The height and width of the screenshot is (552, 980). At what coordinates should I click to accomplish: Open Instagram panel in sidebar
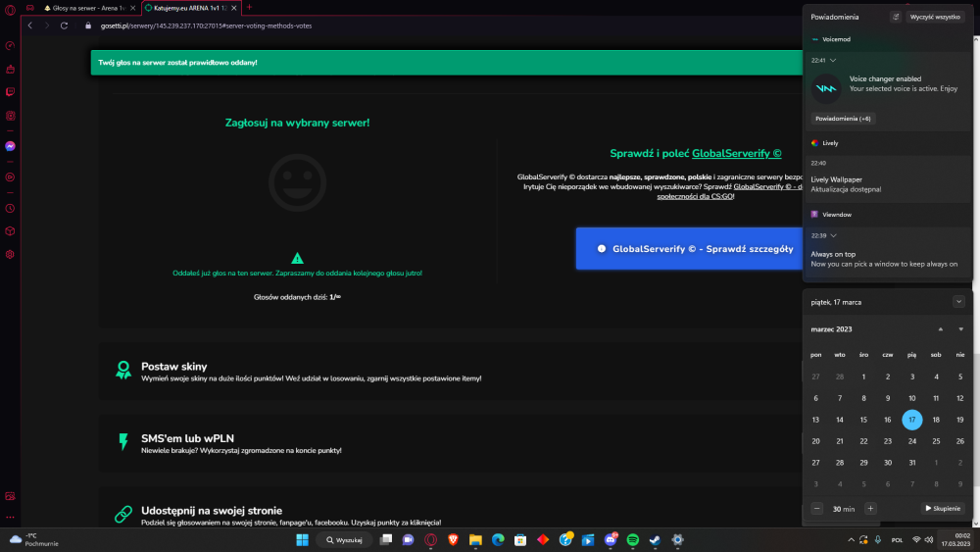coord(10,116)
